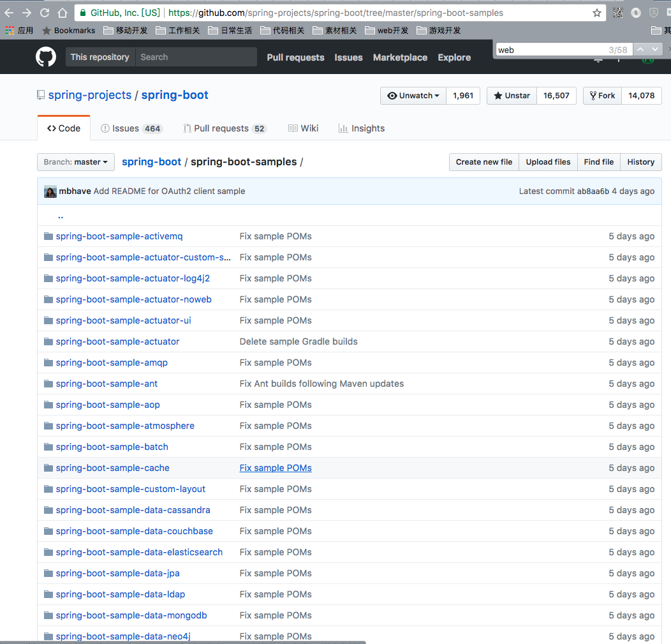Open Issues in top navigation
Screen dimensions: 671x644
pyautogui.click(x=348, y=57)
